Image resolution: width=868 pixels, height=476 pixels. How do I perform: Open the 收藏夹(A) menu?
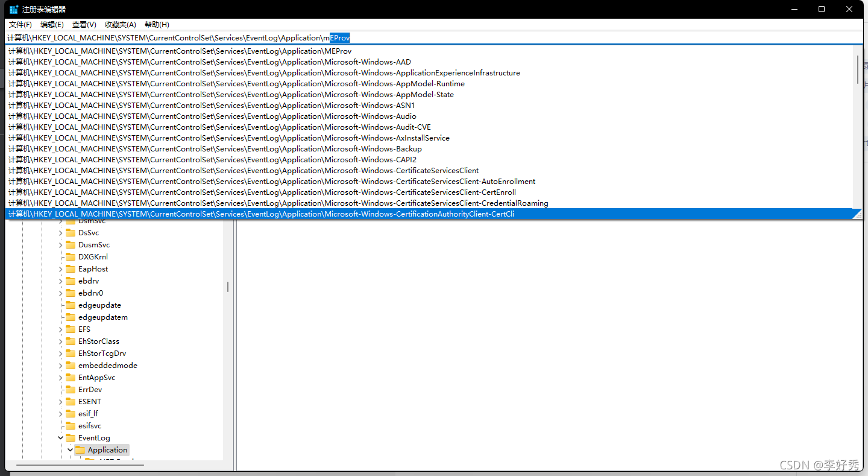[121, 25]
